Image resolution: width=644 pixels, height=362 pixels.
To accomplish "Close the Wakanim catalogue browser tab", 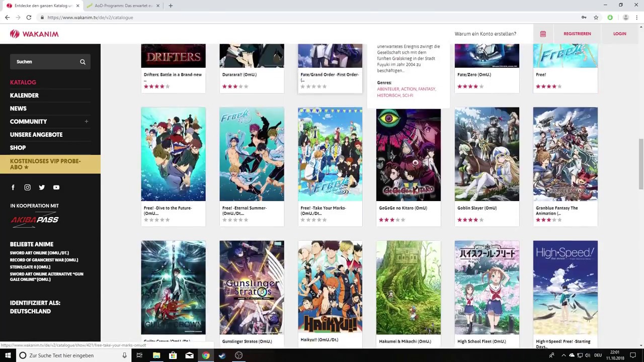I will tap(77, 6).
